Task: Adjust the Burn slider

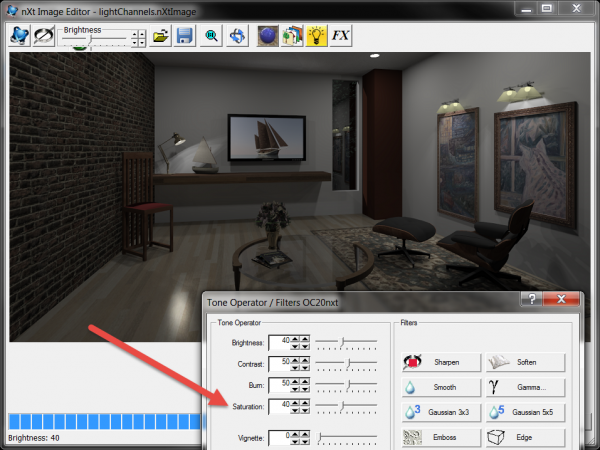Action: (346, 385)
